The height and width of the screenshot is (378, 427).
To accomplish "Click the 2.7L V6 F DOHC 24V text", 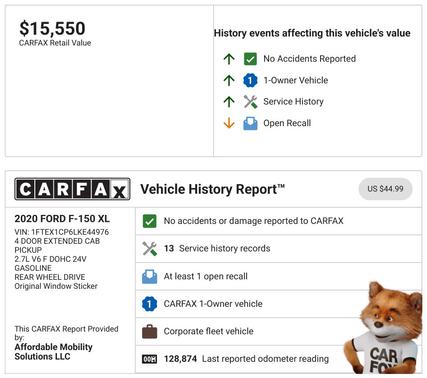I will coord(50,259).
